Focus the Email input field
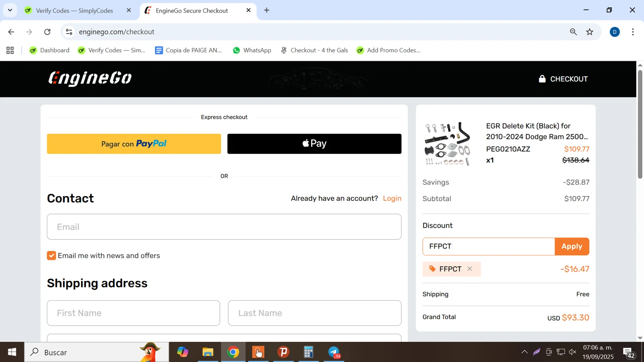The image size is (644, 362). [224, 227]
